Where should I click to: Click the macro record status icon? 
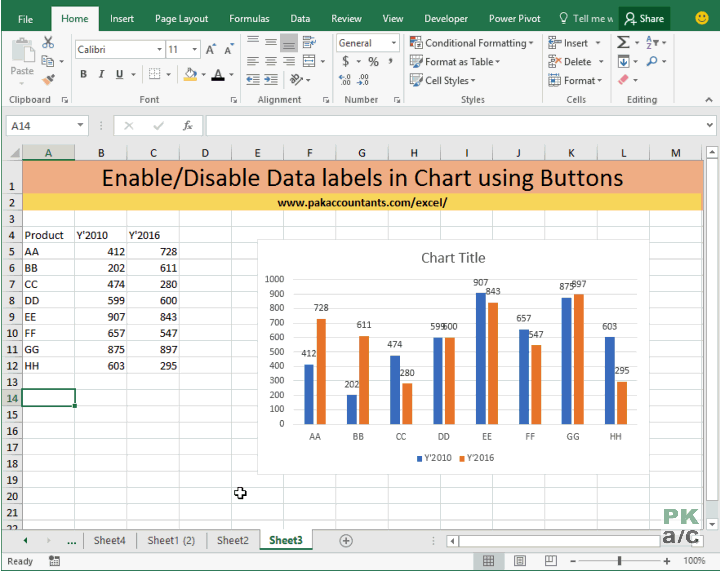tap(54, 560)
